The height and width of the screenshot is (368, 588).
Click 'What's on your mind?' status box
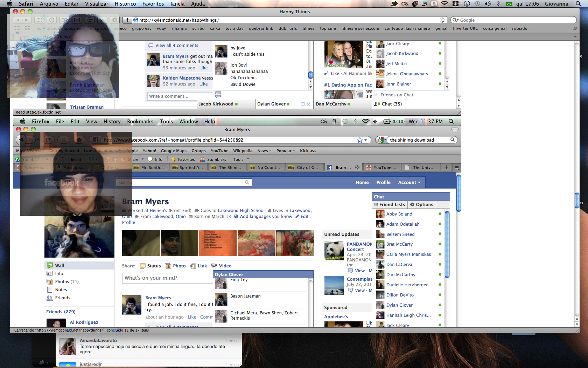coord(167,278)
